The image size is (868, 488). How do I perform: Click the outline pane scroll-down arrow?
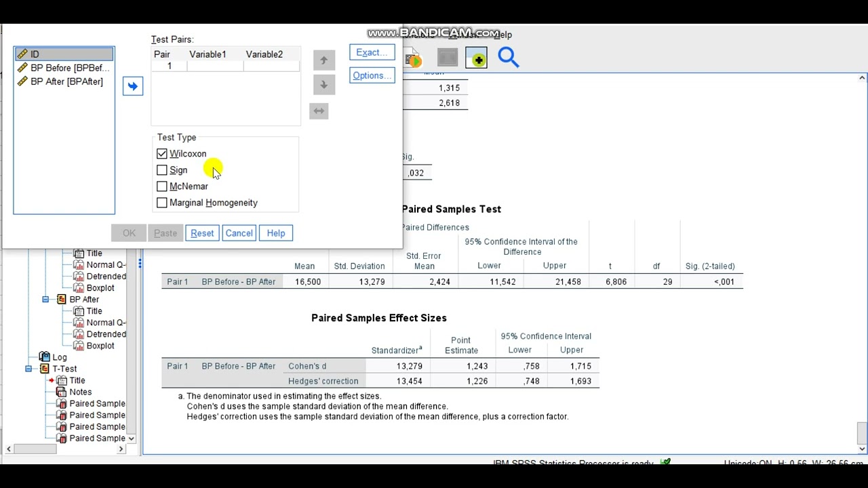click(x=131, y=439)
